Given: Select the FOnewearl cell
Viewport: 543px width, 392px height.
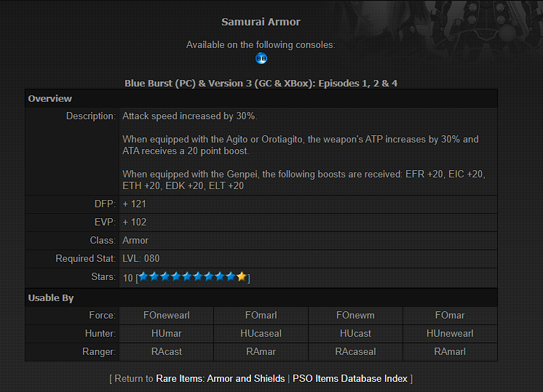Looking at the screenshot, I should (166, 315).
